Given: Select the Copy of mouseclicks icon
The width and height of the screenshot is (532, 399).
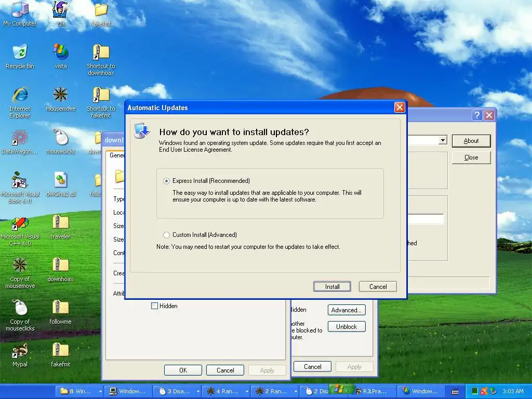Looking at the screenshot, I should (20, 315).
